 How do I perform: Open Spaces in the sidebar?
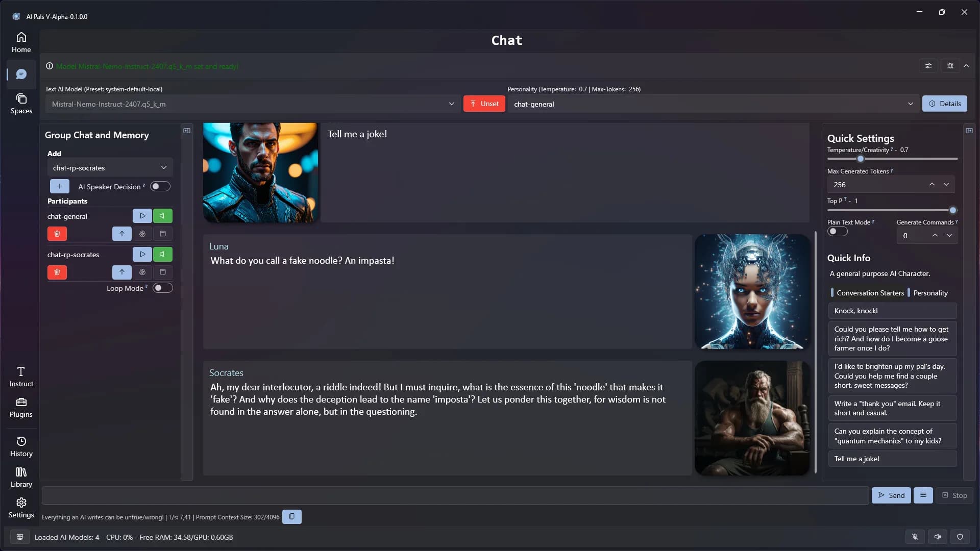coord(21,104)
